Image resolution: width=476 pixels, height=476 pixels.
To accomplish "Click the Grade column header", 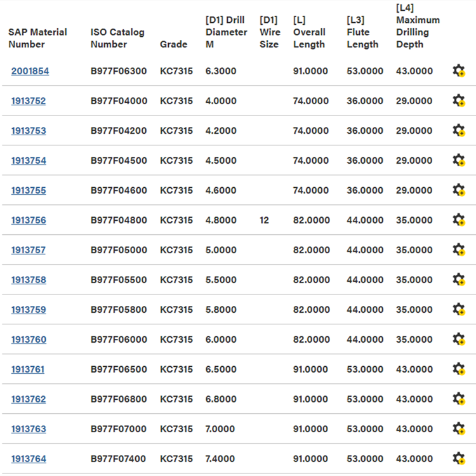I will click(173, 44).
